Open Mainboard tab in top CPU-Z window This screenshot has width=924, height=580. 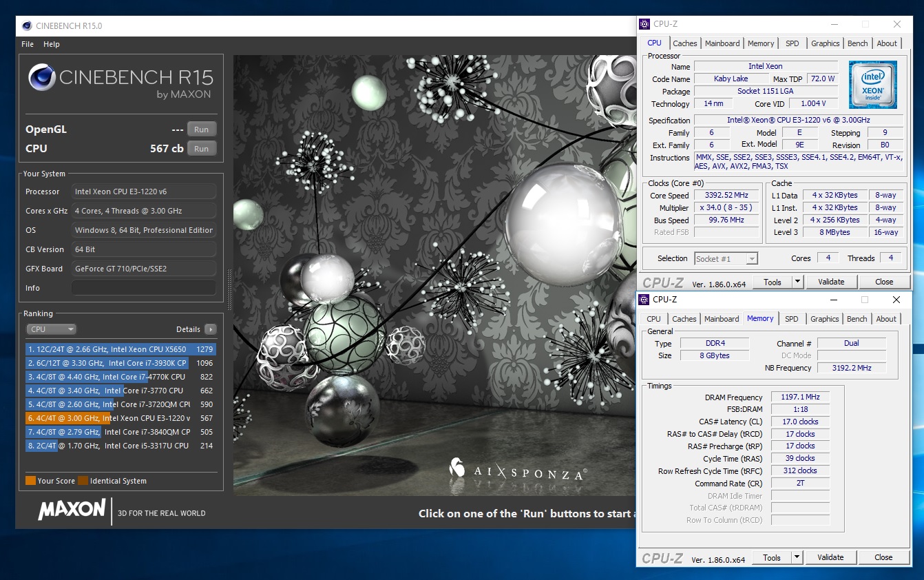(722, 43)
